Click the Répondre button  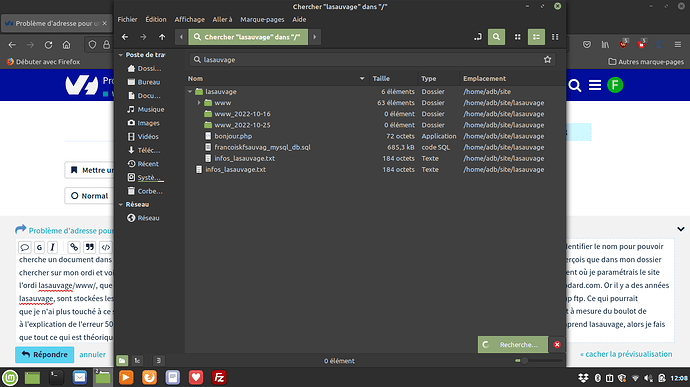click(x=44, y=354)
